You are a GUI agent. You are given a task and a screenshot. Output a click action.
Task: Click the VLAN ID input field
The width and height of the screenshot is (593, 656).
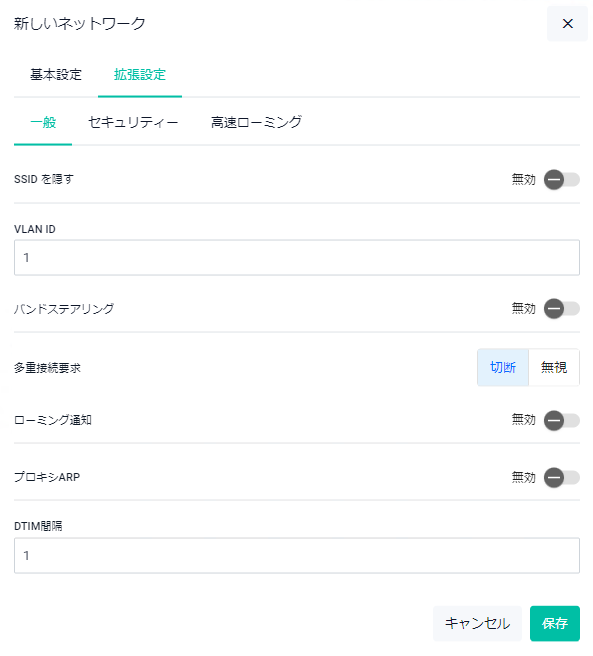(x=297, y=258)
